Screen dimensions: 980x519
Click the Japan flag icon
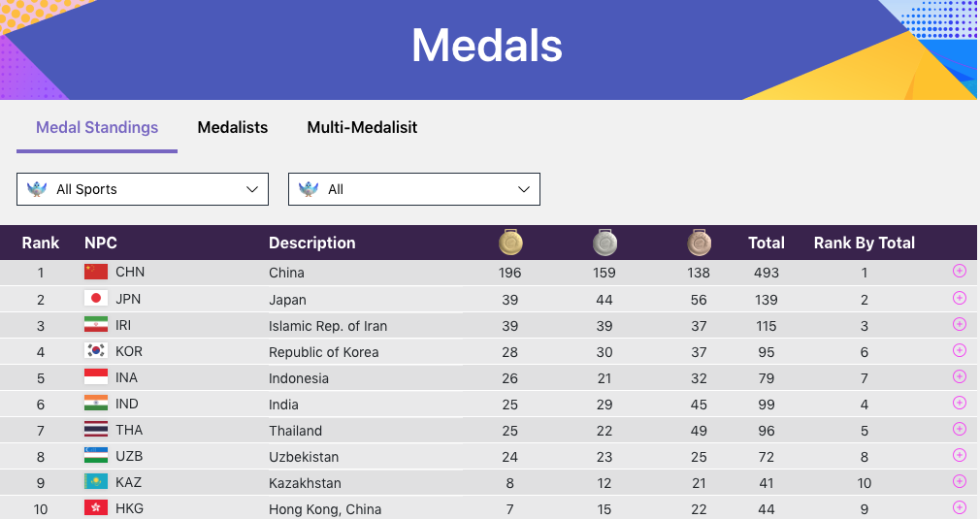click(x=96, y=299)
